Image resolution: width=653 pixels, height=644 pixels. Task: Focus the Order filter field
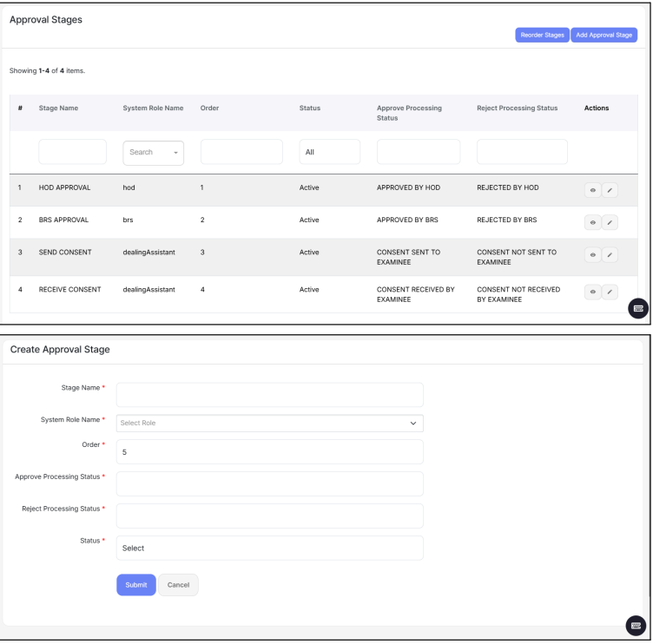pyautogui.click(x=241, y=152)
